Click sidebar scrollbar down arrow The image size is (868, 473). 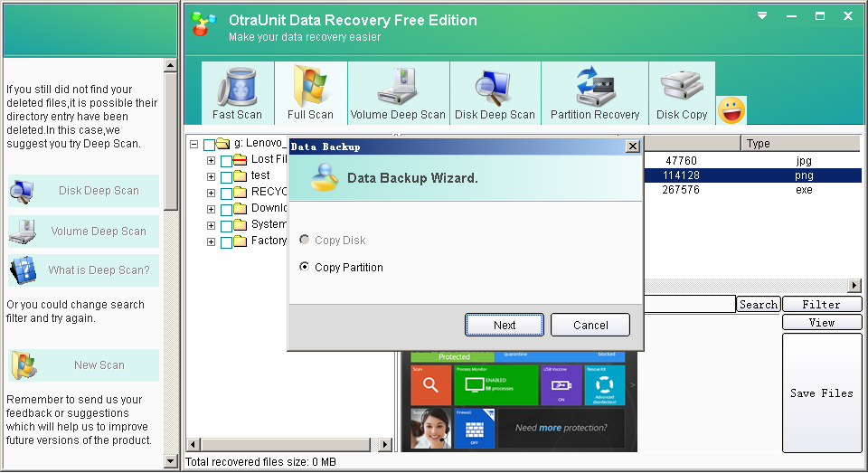171,461
